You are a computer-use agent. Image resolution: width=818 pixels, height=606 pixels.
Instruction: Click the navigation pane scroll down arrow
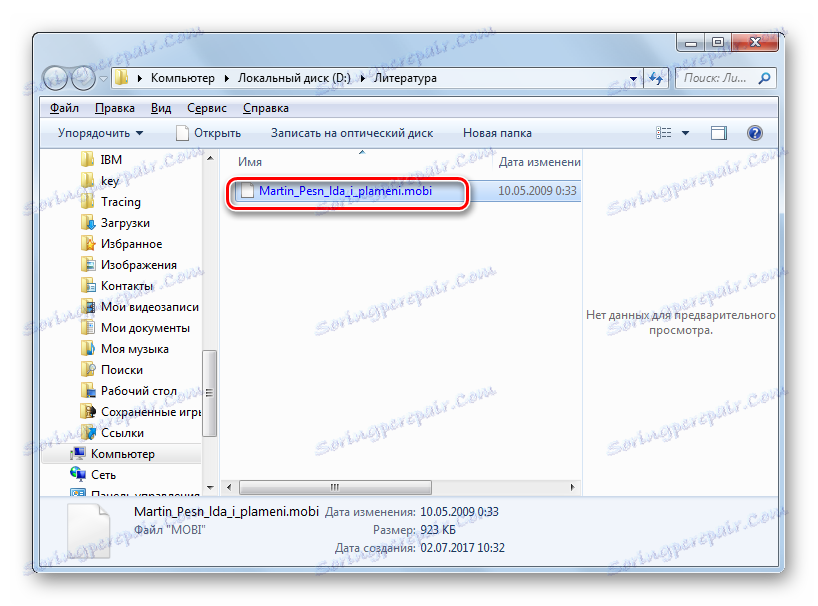tap(210, 488)
